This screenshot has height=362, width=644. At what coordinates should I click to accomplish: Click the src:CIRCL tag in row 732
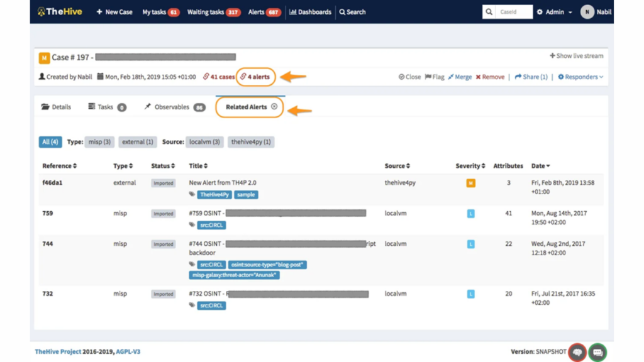pos(211,305)
